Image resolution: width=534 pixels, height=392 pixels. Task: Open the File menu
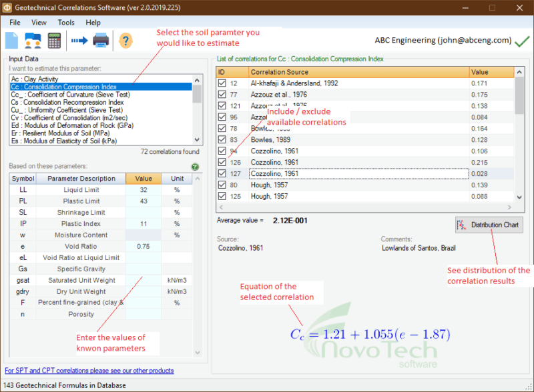click(x=15, y=23)
